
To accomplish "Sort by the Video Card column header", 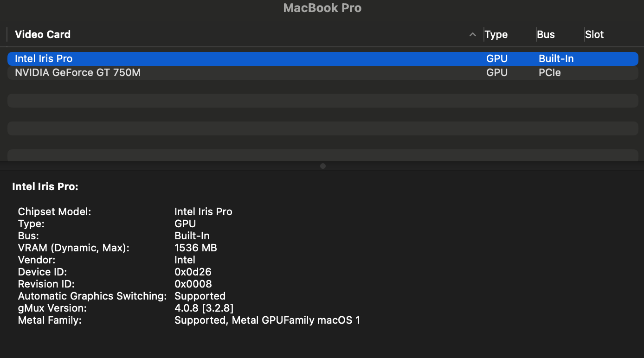I will click(43, 35).
